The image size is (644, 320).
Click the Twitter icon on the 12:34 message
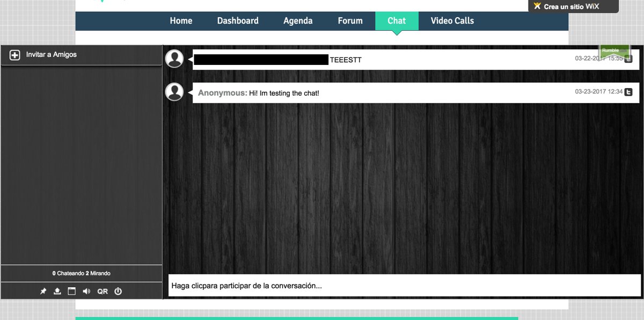[x=628, y=92]
